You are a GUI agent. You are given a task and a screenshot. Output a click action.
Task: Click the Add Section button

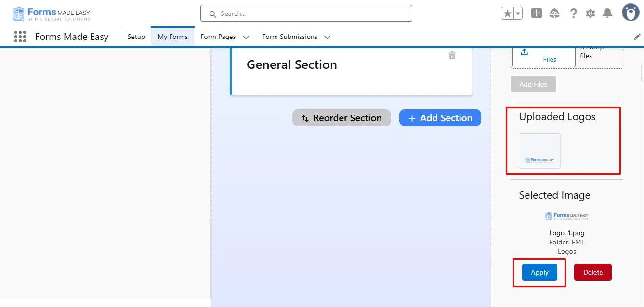tap(440, 118)
